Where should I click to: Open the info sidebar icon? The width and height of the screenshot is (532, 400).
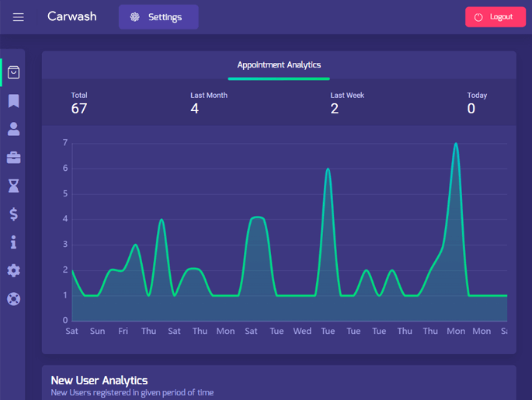point(13,242)
